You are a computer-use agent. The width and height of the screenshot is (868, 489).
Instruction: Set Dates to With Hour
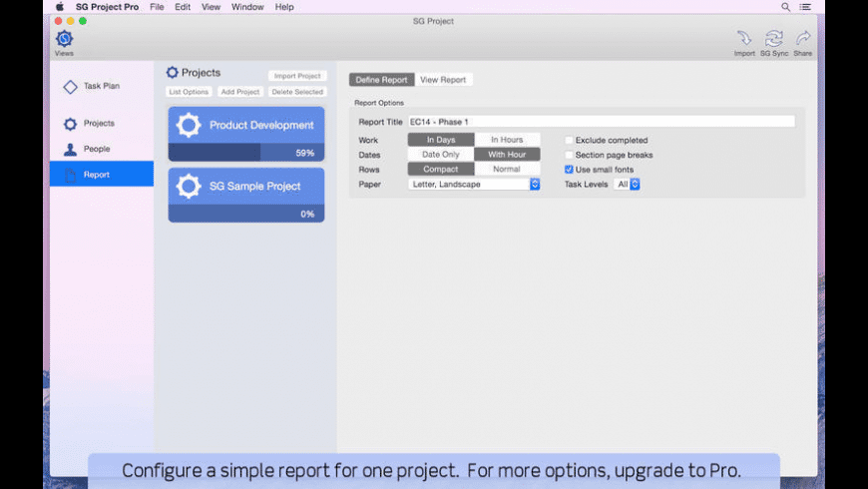click(507, 155)
